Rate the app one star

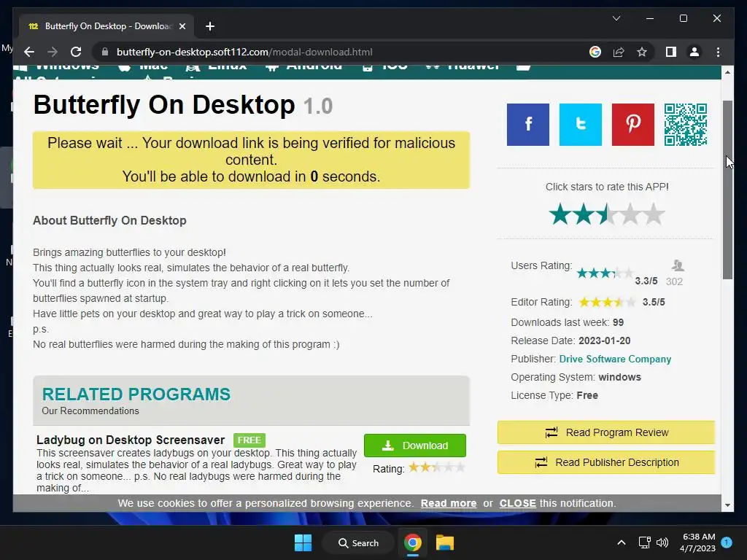pyautogui.click(x=560, y=214)
